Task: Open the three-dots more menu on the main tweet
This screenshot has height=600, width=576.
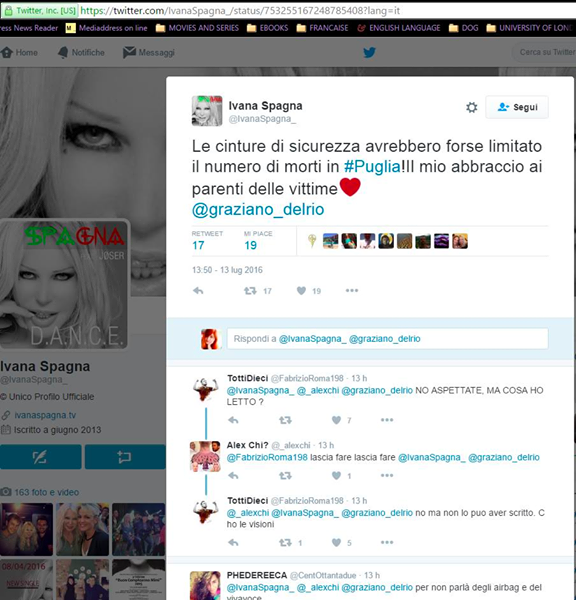Action: [x=352, y=290]
